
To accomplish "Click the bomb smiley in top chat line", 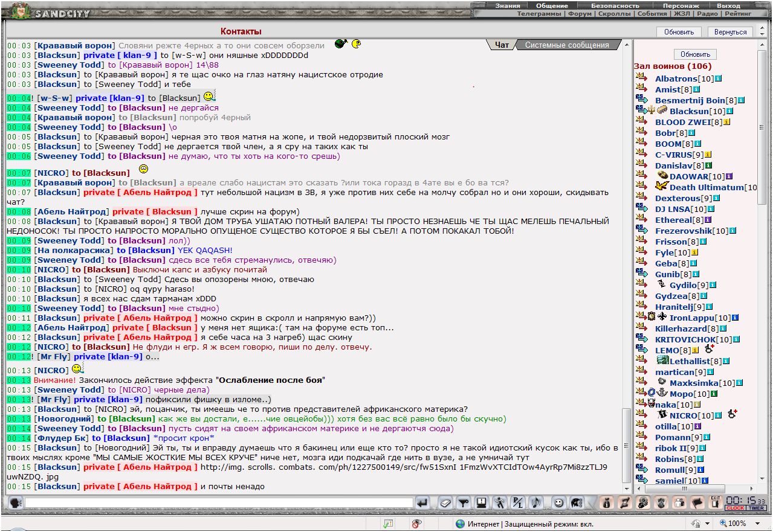I will click(340, 43).
